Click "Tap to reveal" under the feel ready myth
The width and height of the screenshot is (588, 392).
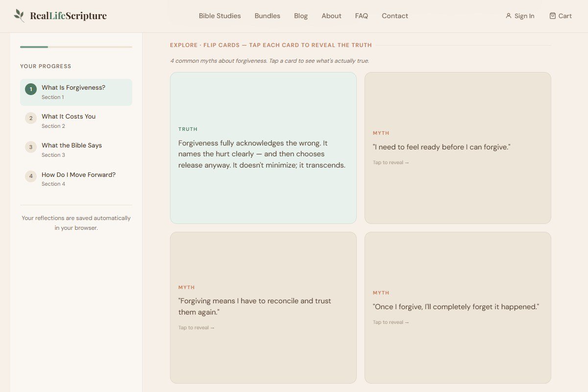391,163
